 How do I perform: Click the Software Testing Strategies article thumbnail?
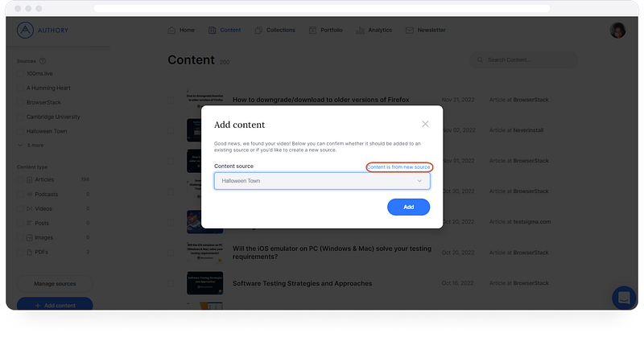click(205, 283)
